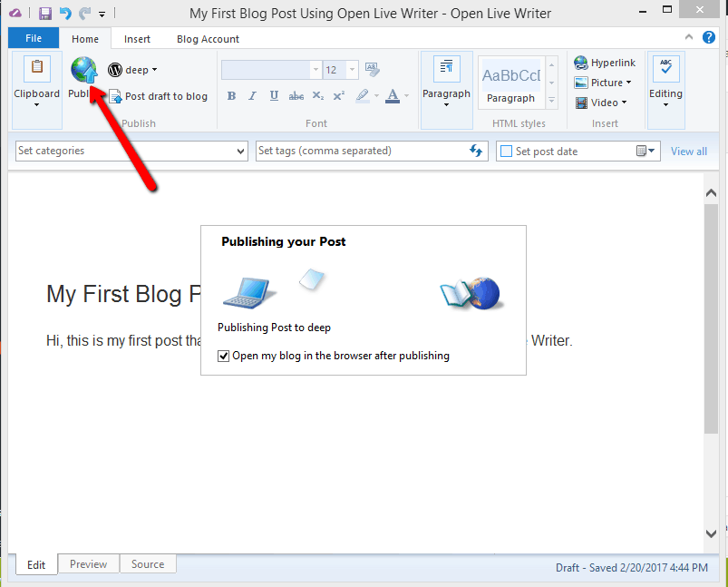The width and height of the screenshot is (728, 587).
Task: Click the Video insert icon
Action: (x=581, y=103)
